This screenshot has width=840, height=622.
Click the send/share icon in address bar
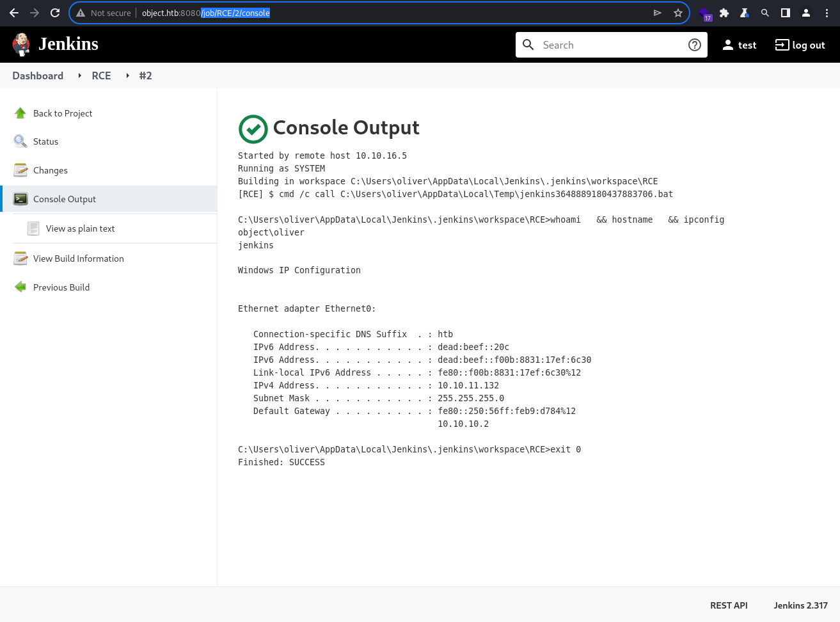click(657, 13)
